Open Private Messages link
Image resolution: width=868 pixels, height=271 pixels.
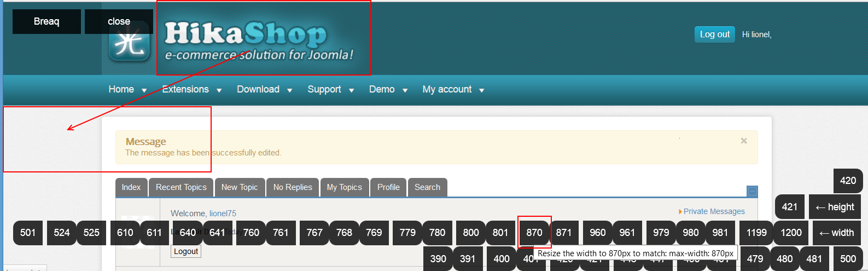point(714,211)
